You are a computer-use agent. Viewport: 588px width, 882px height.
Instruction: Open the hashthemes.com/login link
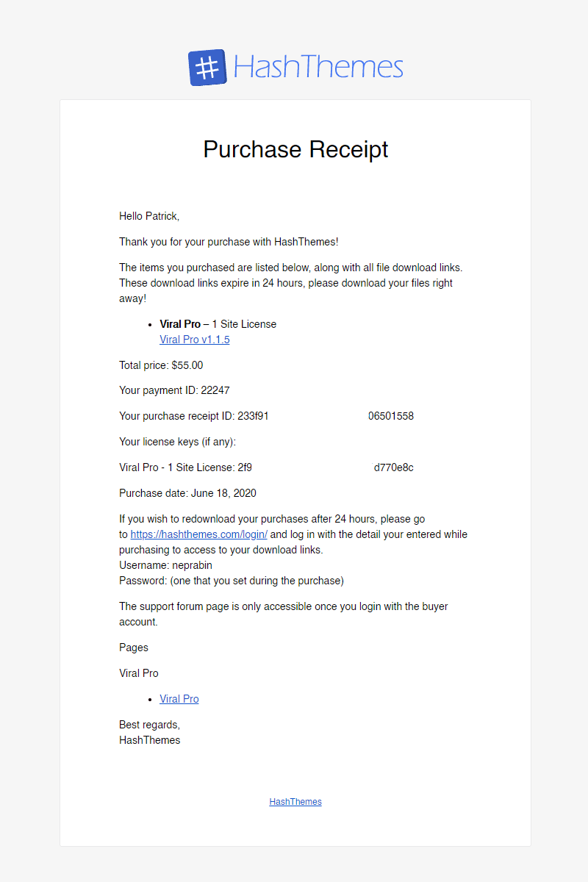[x=199, y=534]
